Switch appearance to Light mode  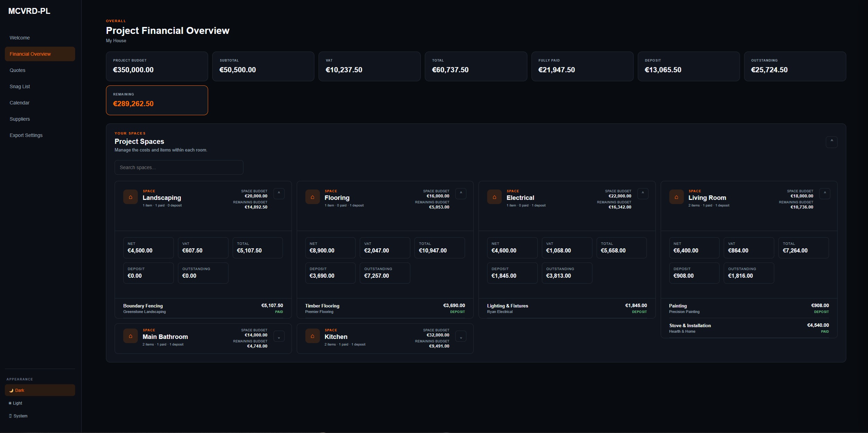pos(40,403)
